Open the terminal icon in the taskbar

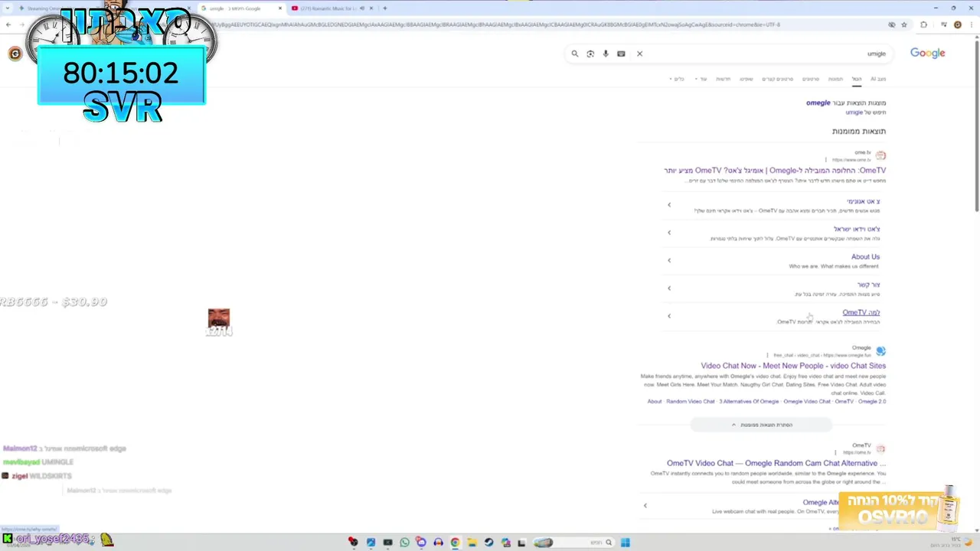point(387,543)
